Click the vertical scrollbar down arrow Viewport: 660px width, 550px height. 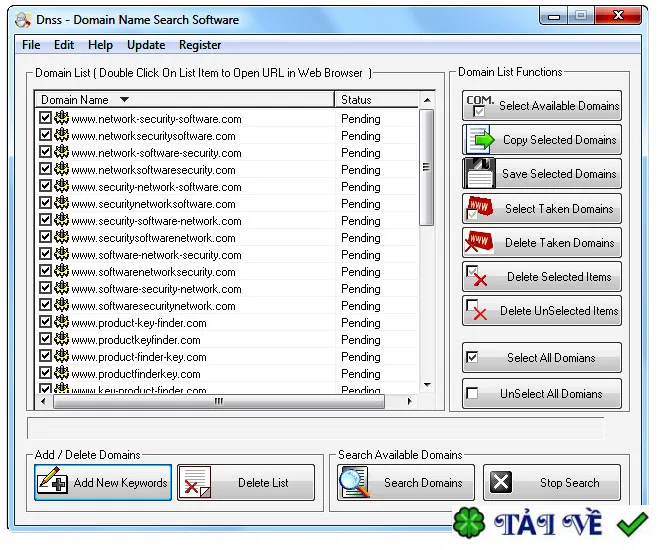(427, 385)
